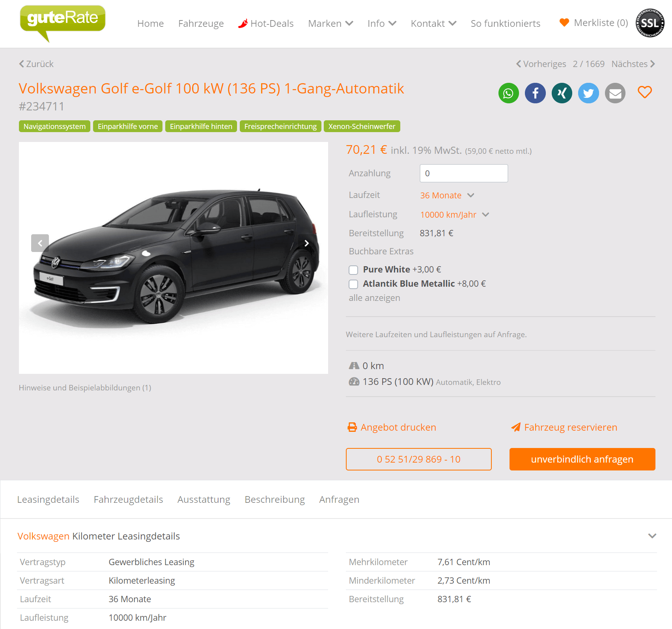This screenshot has height=629, width=672.
Task: Open the Laufleistung 10000 km/Jahr dropdown
Action: tap(455, 215)
